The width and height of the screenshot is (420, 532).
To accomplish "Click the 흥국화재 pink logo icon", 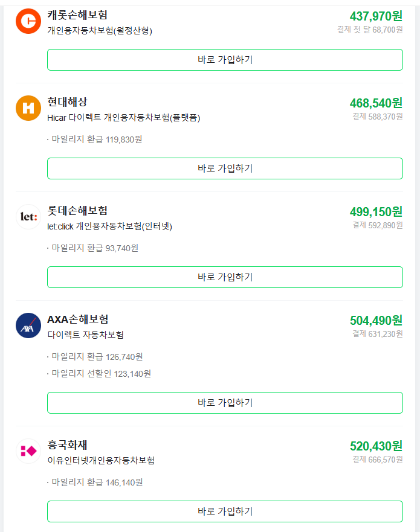I will click(28, 452).
